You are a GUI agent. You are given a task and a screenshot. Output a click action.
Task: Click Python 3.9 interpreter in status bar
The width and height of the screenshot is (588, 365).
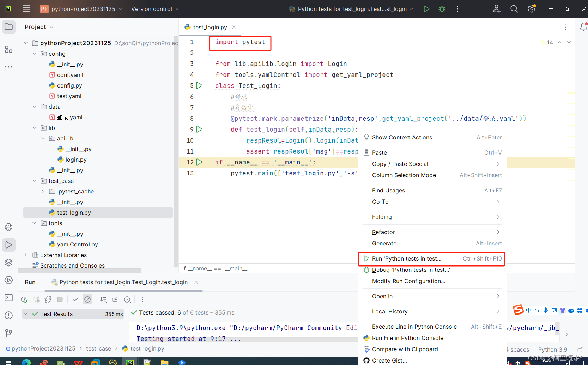(552, 349)
